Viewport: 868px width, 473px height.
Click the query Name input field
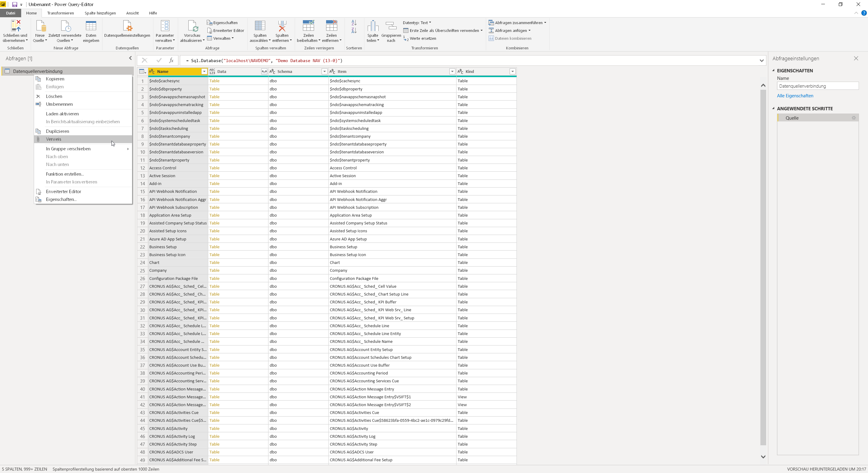click(x=817, y=86)
